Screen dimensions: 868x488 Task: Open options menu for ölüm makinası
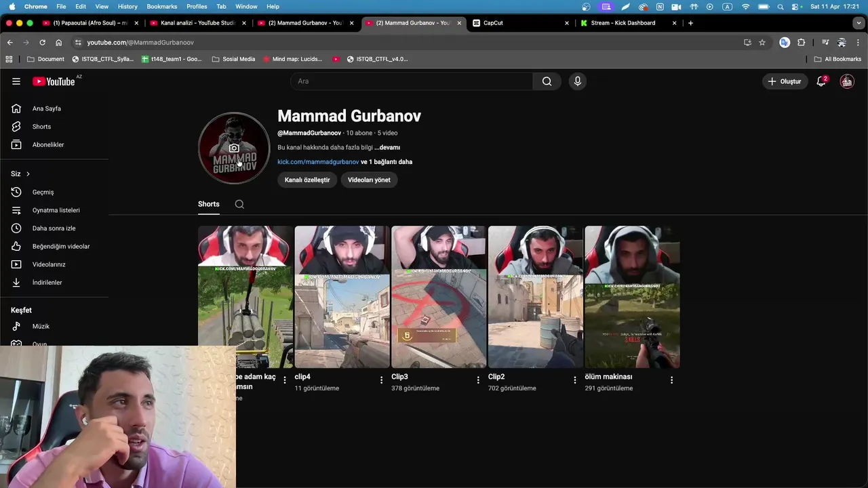click(x=671, y=380)
